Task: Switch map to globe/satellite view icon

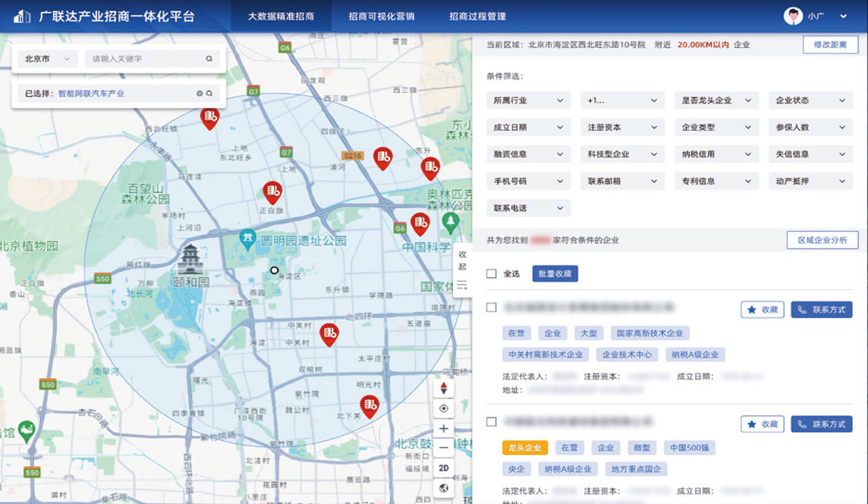Action: point(443,488)
